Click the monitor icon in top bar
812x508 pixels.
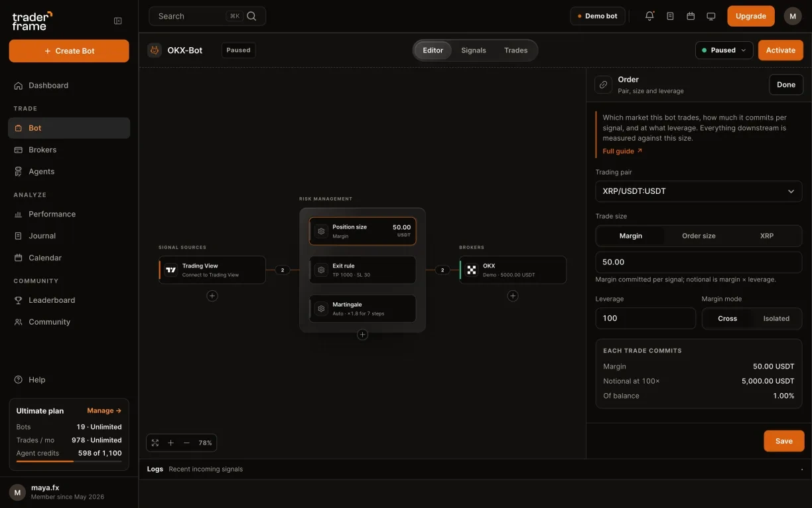coord(711,16)
